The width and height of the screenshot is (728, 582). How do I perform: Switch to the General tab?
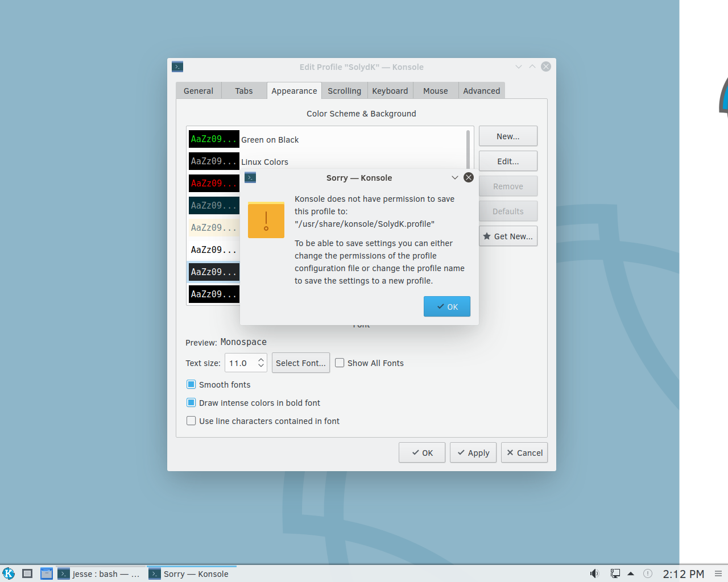tap(198, 91)
